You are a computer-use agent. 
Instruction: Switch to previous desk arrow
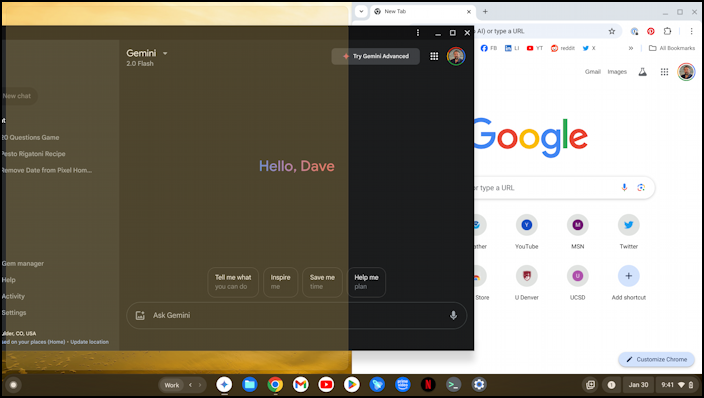[190, 385]
